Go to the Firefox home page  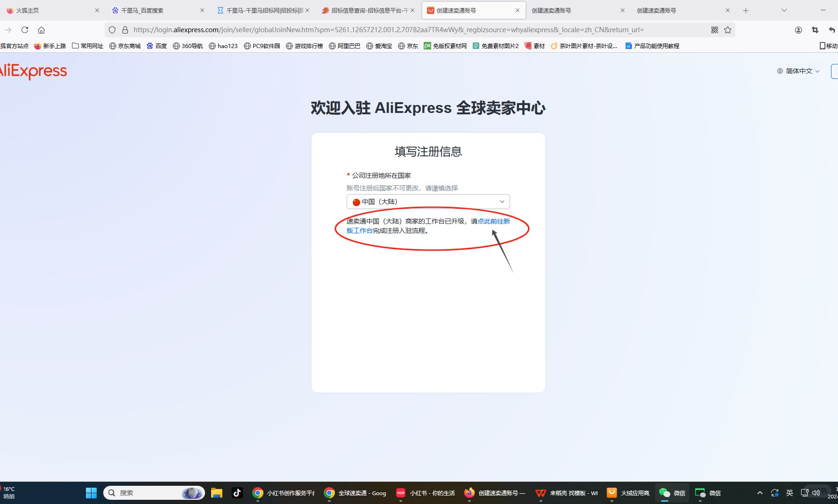41,30
